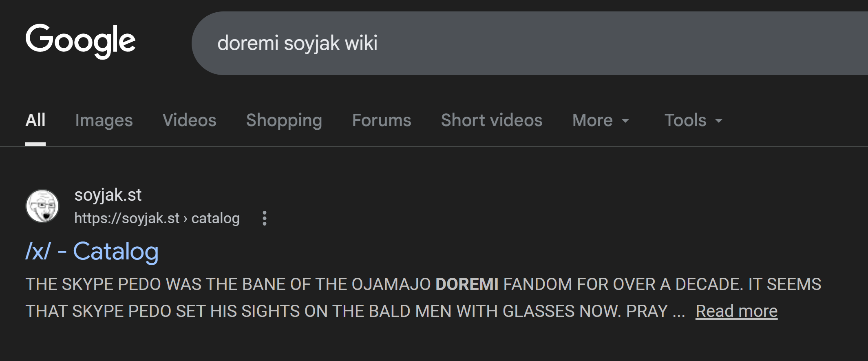Image resolution: width=868 pixels, height=361 pixels.
Task: Switch to the Videos tab
Action: click(189, 120)
